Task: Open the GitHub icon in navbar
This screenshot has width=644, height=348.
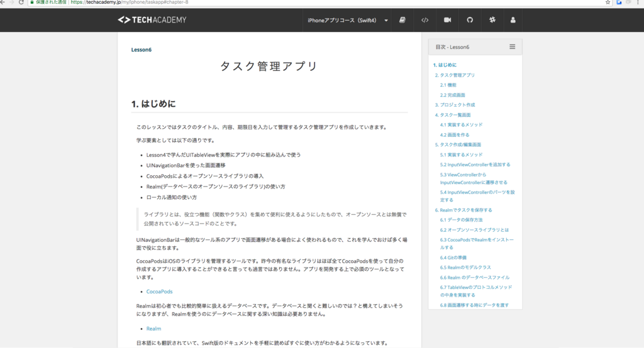Action: (470, 20)
